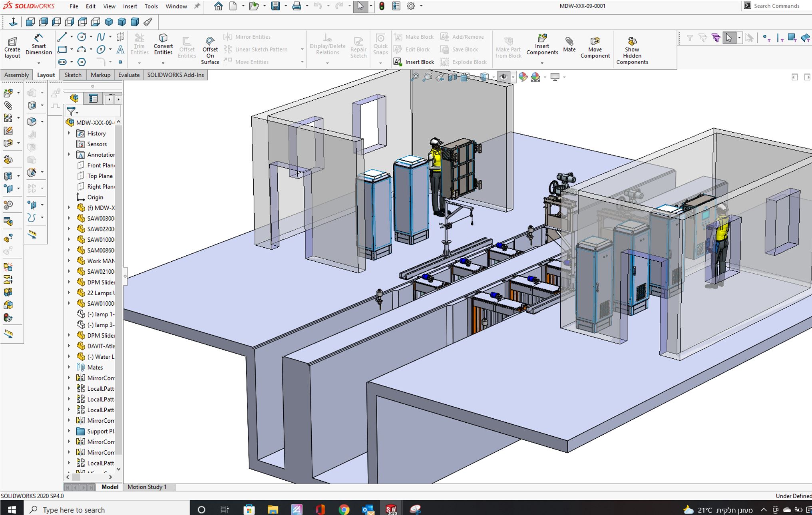Open File Explorer from taskbar
Screen dimensions: 812x515
[x=273, y=509]
